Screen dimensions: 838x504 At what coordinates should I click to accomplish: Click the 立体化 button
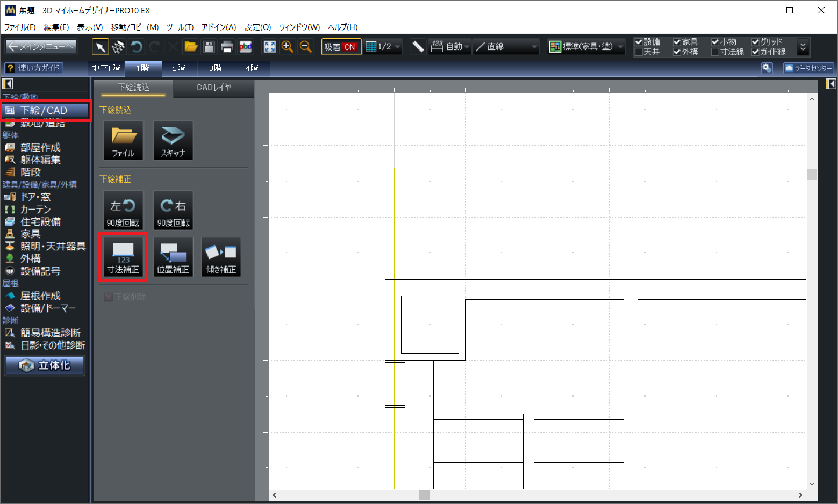pyautogui.click(x=45, y=365)
